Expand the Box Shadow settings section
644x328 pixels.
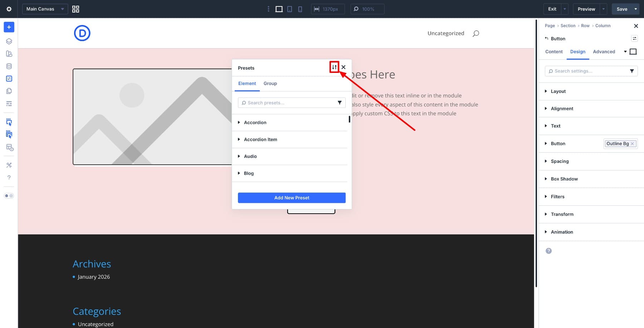564,179
